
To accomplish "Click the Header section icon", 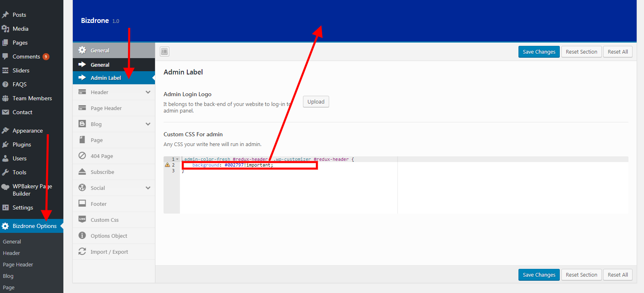I will [x=82, y=92].
